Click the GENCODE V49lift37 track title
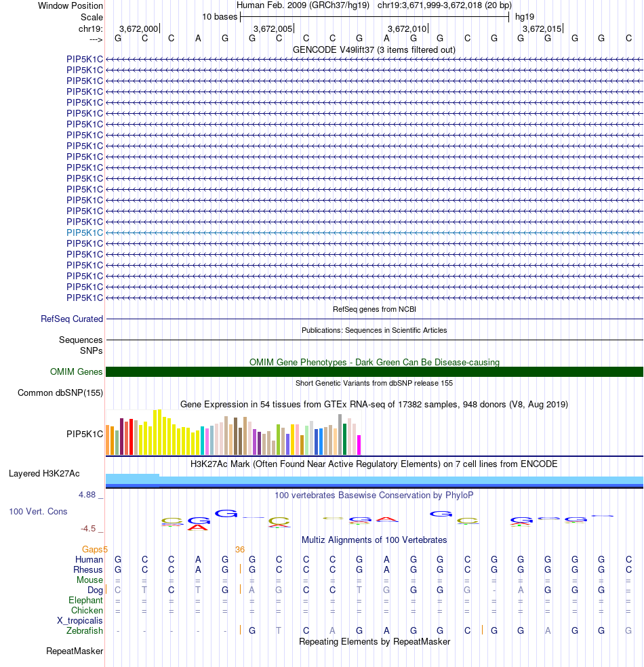Viewport: 644px width, 667px height. click(x=374, y=49)
